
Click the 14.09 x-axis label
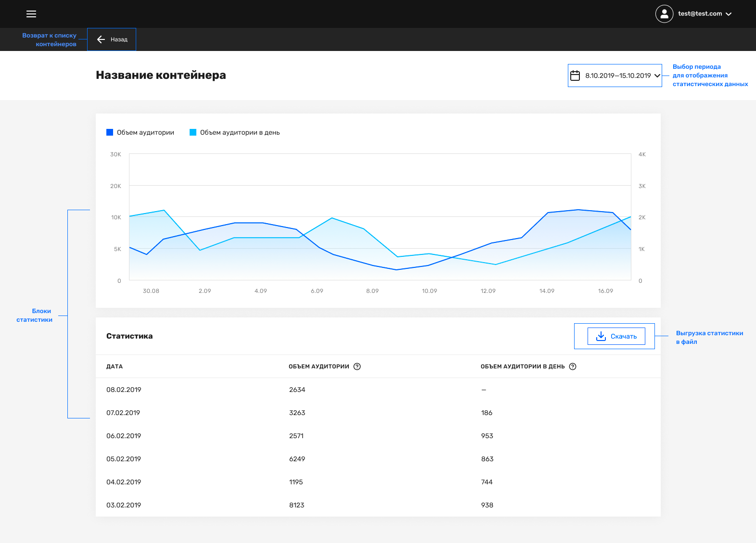point(547,291)
